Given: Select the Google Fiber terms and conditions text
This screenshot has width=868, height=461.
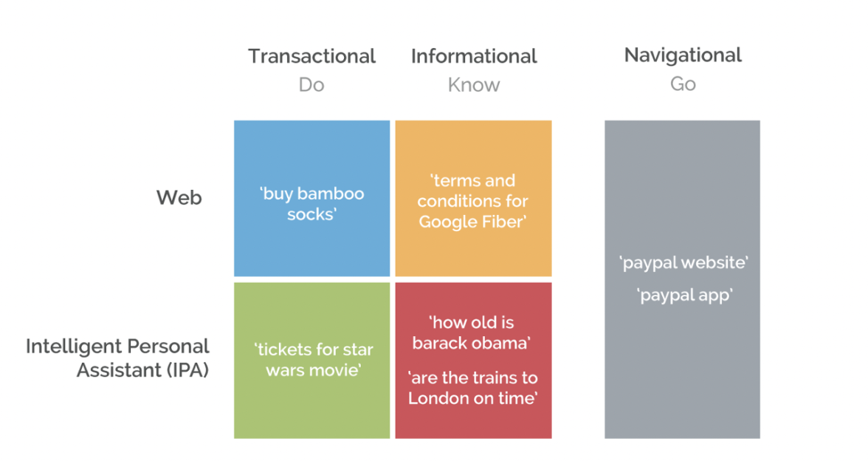Looking at the screenshot, I should pos(472,201).
